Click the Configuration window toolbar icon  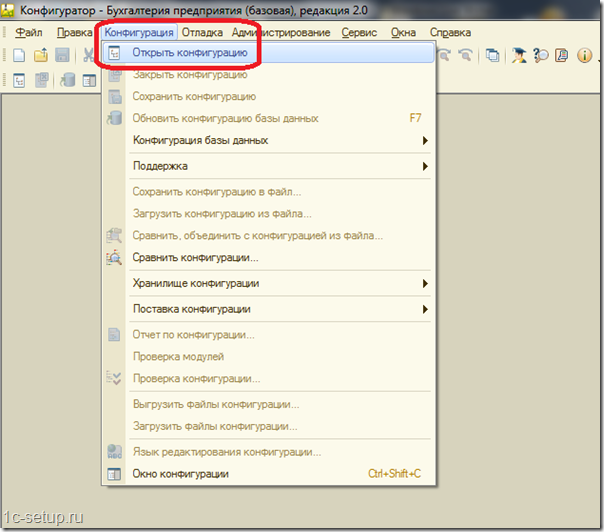89,81
